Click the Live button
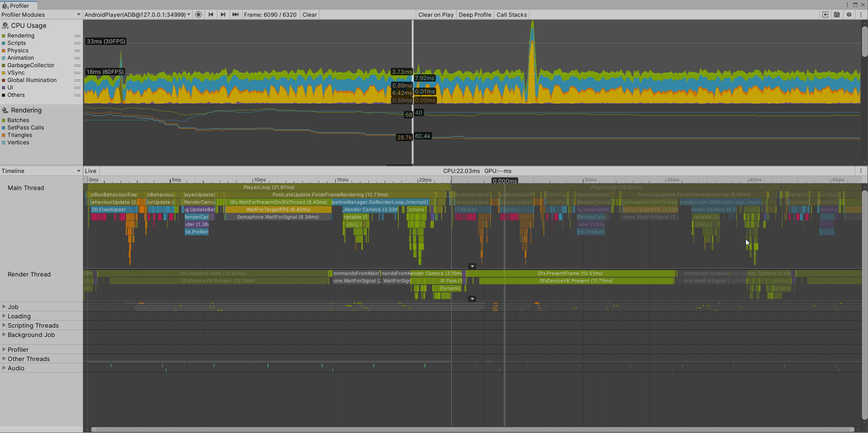The image size is (868, 433). click(91, 171)
